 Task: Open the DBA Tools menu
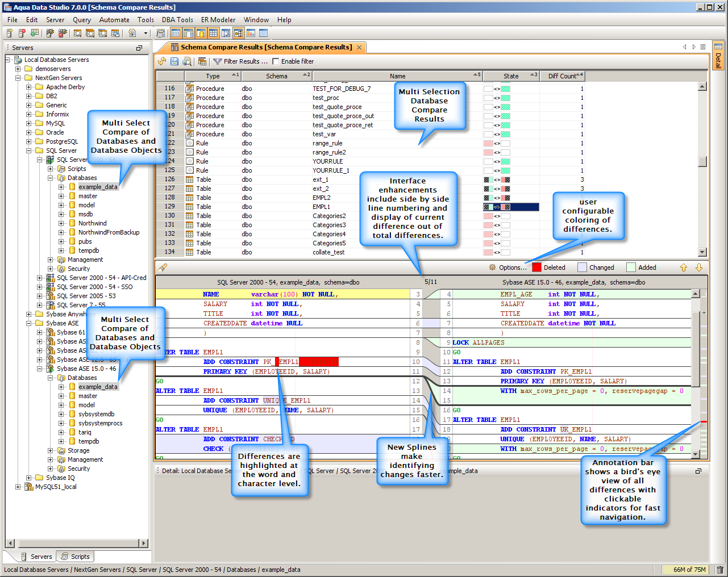[177, 20]
